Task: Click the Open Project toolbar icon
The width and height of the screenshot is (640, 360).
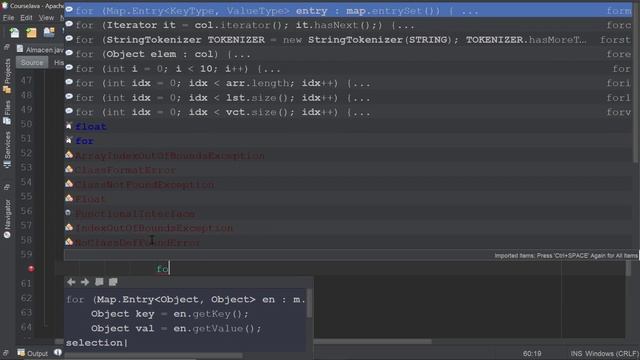Action: tap(49, 33)
